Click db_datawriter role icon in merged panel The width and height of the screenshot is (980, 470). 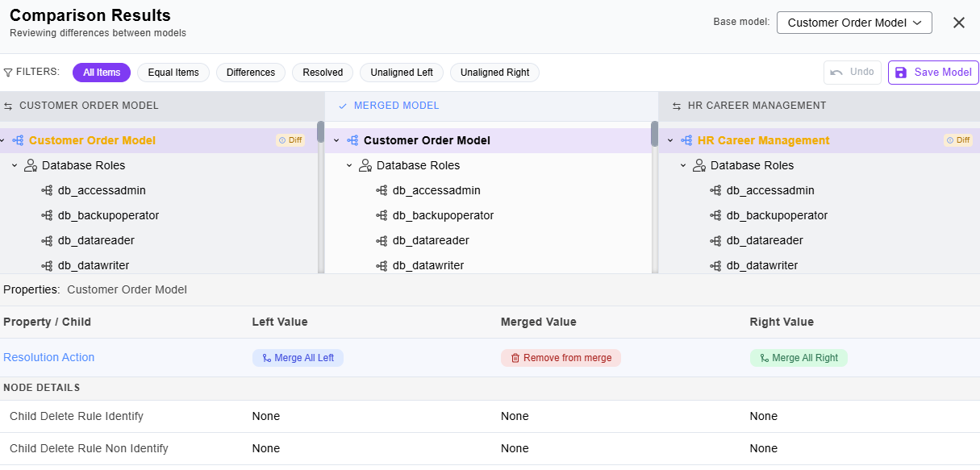pyautogui.click(x=382, y=265)
